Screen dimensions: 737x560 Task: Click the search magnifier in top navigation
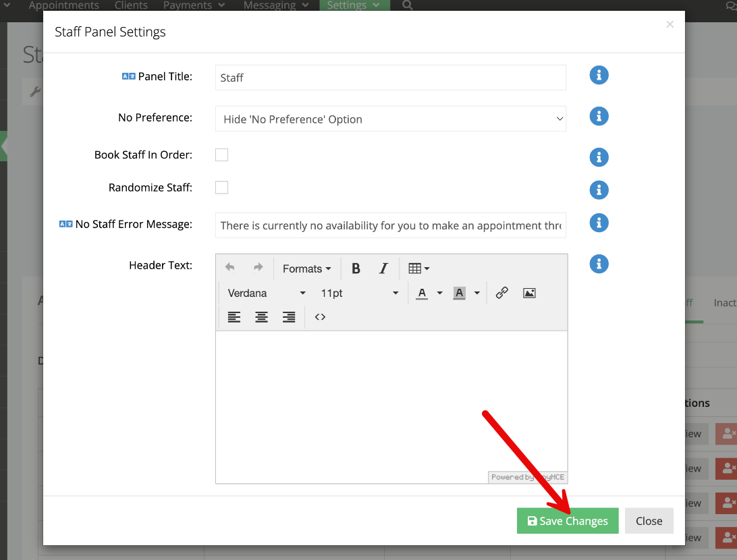tap(408, 5)
